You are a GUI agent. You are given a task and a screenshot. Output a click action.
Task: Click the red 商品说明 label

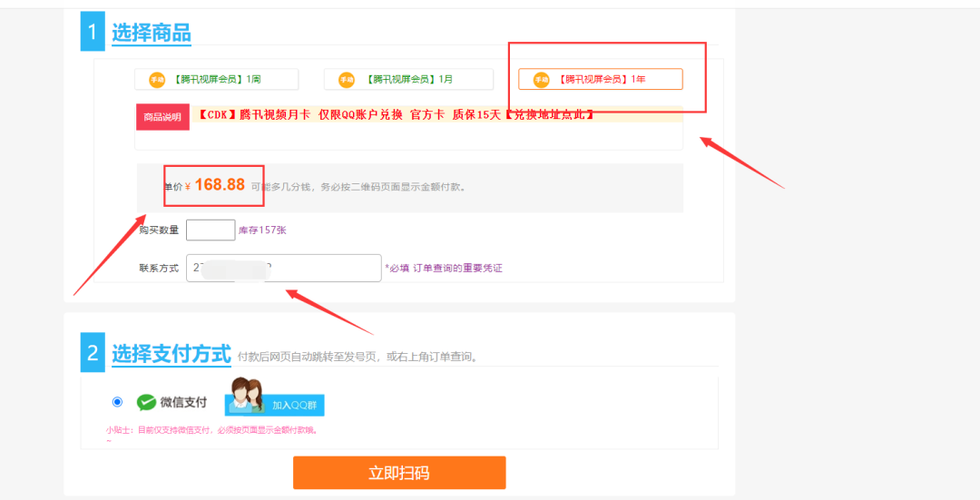tap(162, 117)
